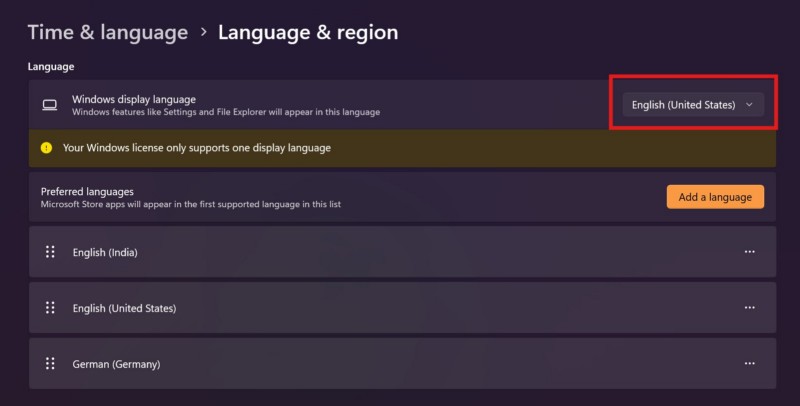Show more options for English (United States) row

749,308
